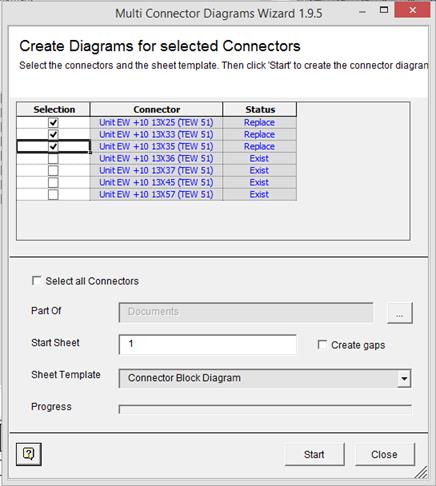Enable Select all Connectors checkbox
436x486 pixels.
coord(36,281)
